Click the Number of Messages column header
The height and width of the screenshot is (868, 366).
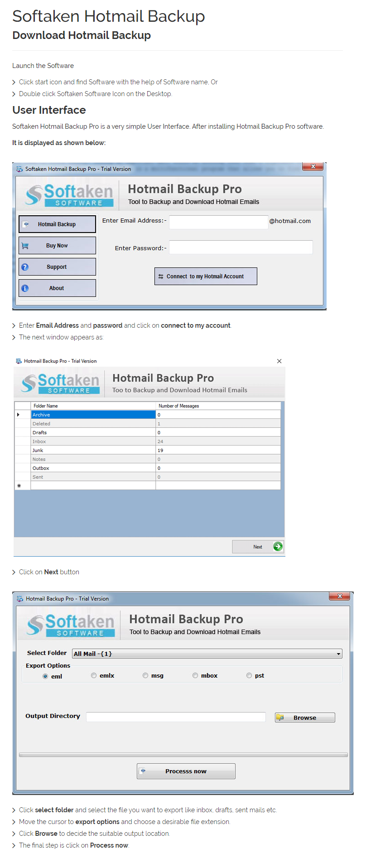[218, 406]
